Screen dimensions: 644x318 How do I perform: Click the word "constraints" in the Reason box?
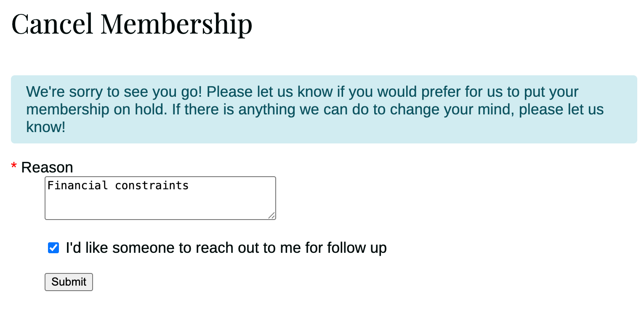152,185
